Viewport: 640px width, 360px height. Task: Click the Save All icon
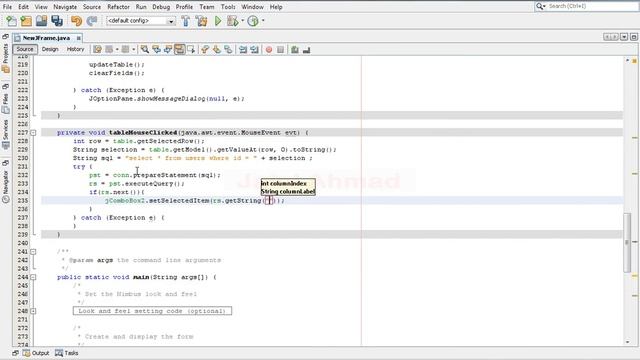pos(57,21)
